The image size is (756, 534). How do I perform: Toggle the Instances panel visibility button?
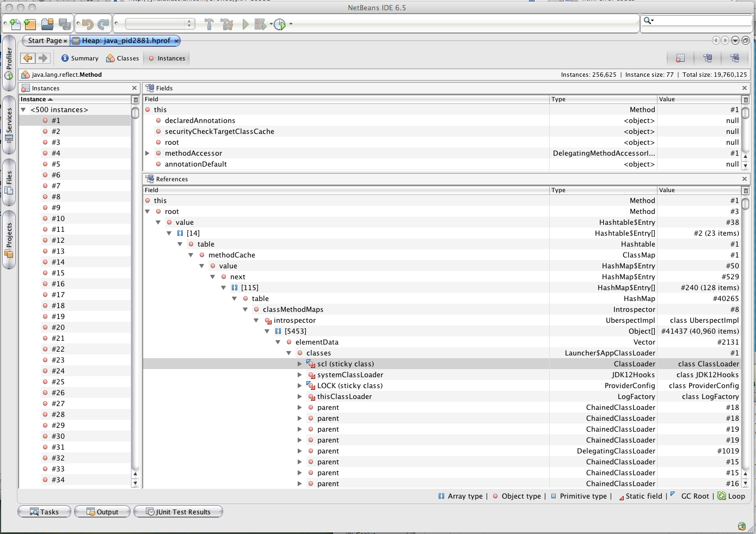(680, 58)
